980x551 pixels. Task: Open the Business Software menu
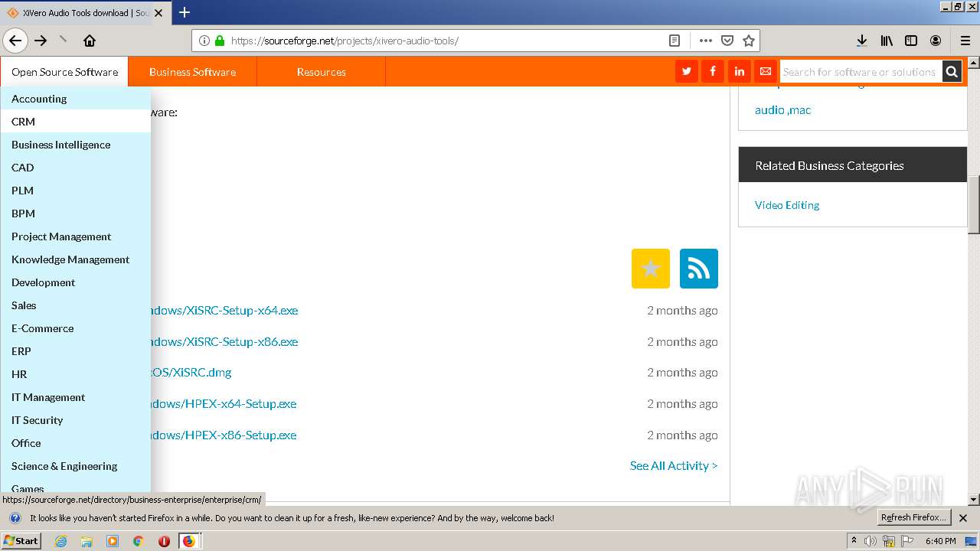pyautogui.click(x=192, y=72)
